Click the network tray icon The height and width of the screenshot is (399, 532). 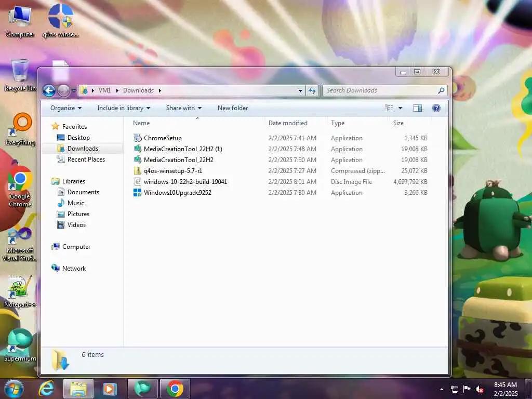(454, 389)
